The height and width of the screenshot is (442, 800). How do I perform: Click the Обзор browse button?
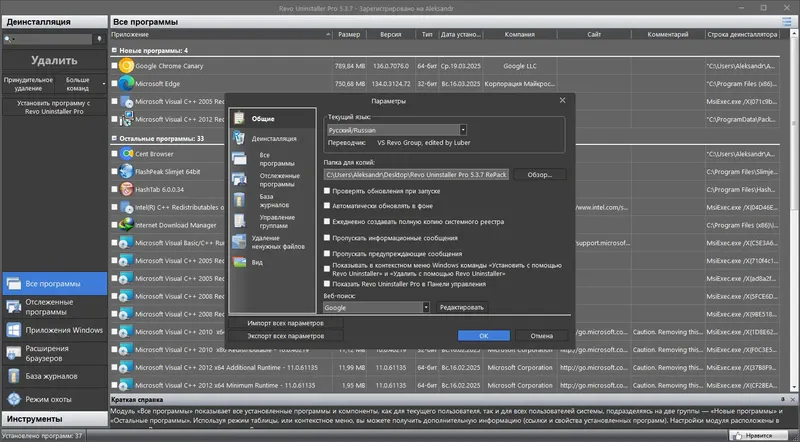(x=539, y=175)
